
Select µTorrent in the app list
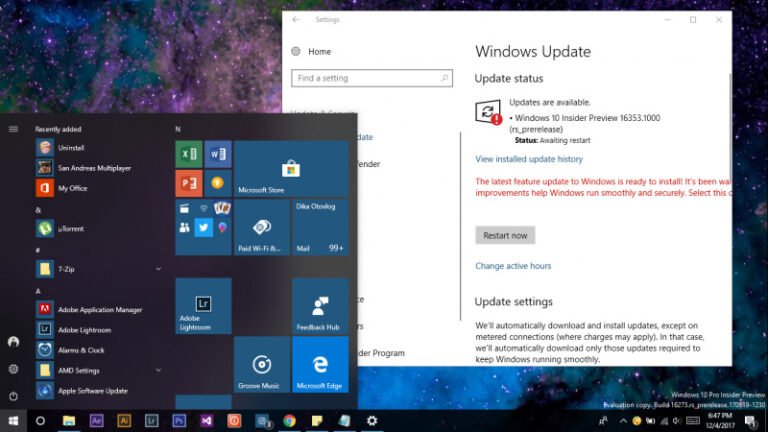[70, 229]
